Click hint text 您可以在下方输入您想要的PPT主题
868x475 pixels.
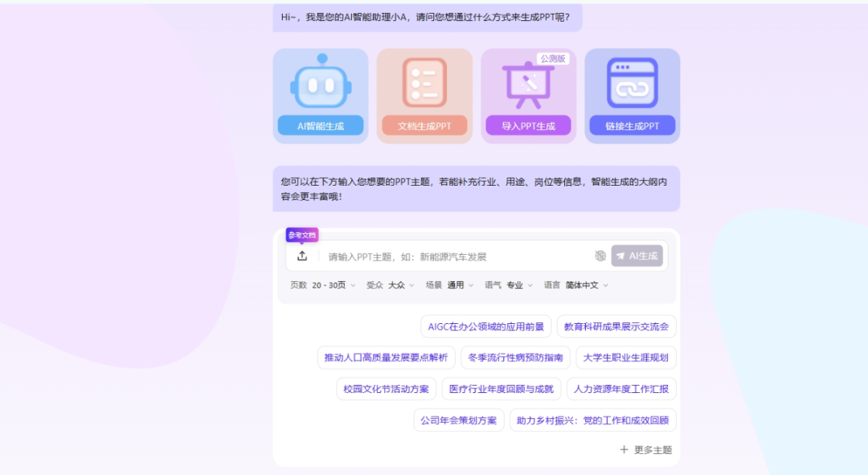pos(476,189)
